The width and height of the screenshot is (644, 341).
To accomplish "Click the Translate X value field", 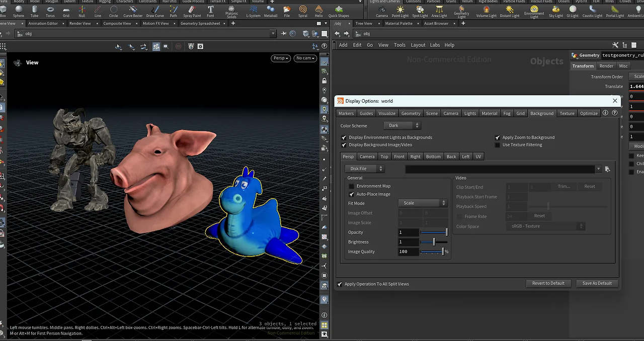I will pyautogui.click(x=637, y=86).
